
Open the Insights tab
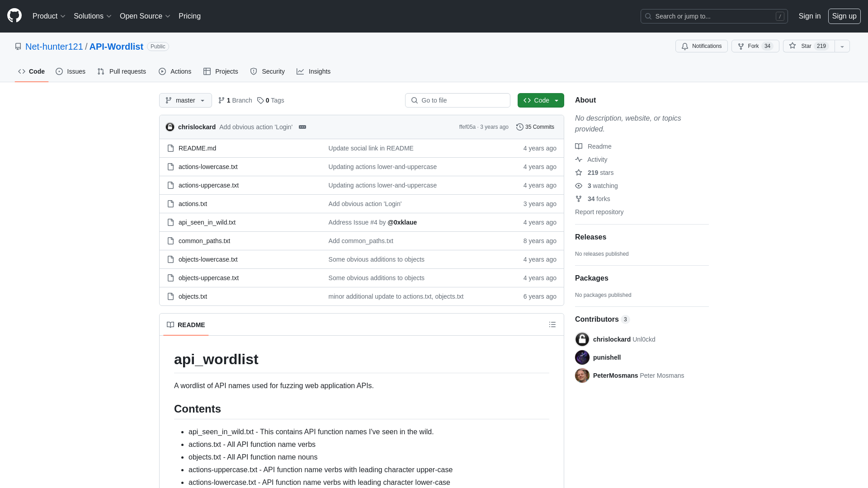pyautogui.click(x=314, y=71)
